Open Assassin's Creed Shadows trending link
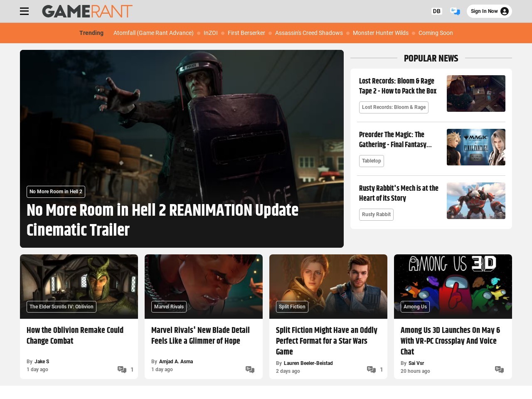The image size is (532, 399). 309,33
